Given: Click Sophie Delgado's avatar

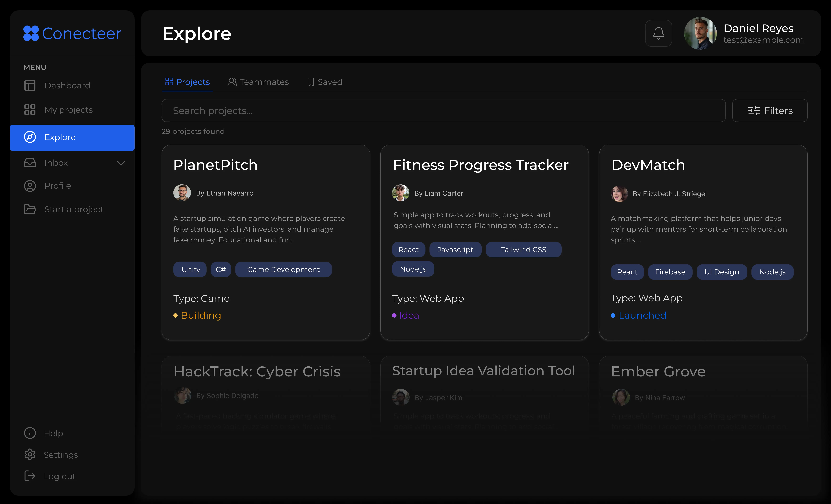Looking at the screenshot, I should (x=183, y=395).
